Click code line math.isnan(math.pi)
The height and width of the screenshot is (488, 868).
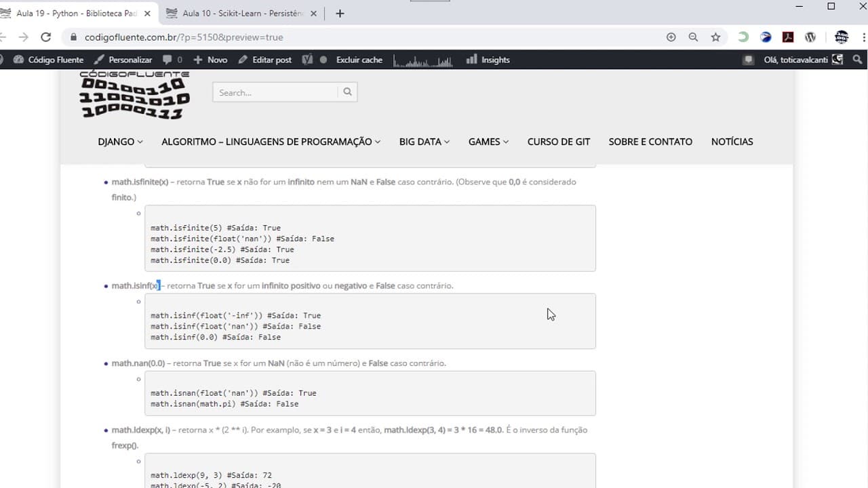pyautogui.click(x=224, y=404)
